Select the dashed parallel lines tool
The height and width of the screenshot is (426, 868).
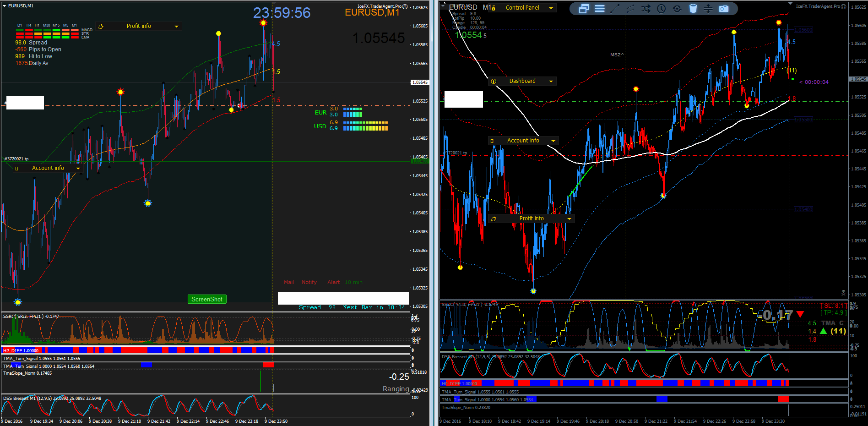tap(630, 9)
